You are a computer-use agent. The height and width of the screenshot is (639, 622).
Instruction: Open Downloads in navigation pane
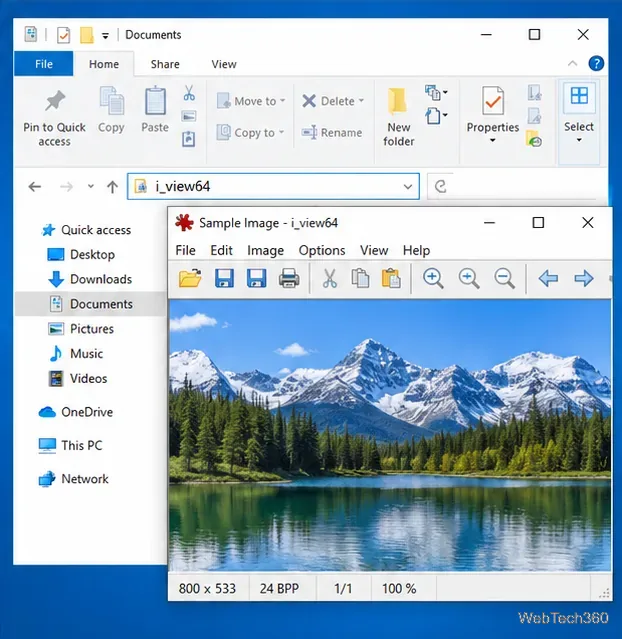(x=90, y=279)
